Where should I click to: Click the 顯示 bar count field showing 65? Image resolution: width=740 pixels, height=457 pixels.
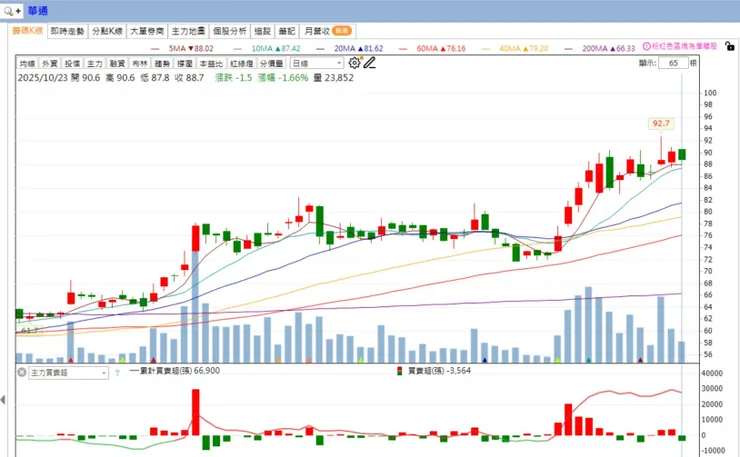673,63
